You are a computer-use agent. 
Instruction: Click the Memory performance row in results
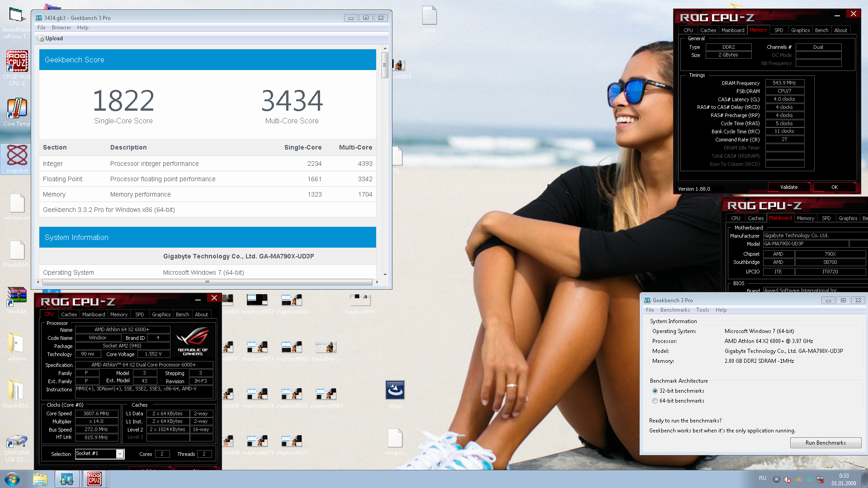pos(208,194)
